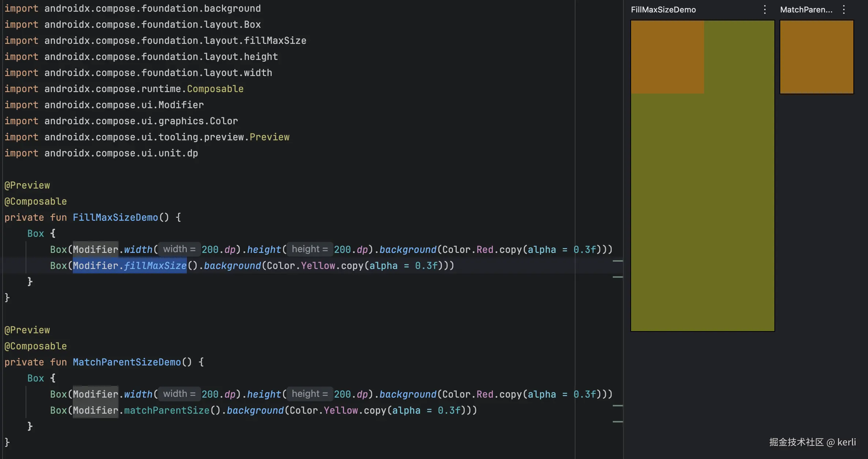868x459 pixels.
Task: Click dp in the unit.dp import
Action: (x=192, y=153)
